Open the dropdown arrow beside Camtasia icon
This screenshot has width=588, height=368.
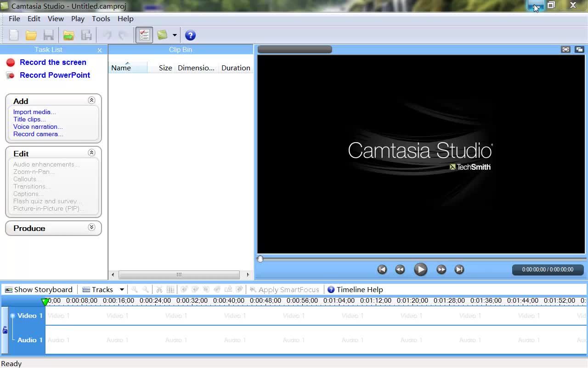coord(175,35)
